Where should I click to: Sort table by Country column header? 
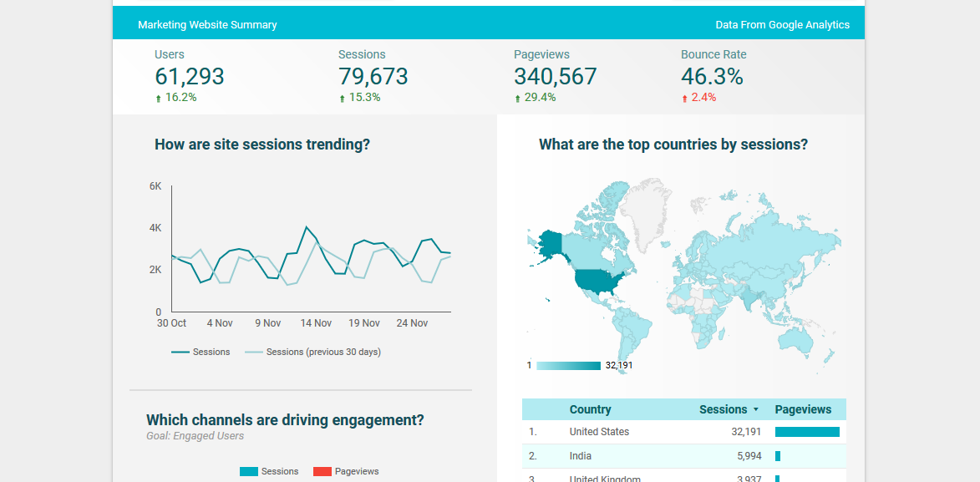click(x=590, y=409)
